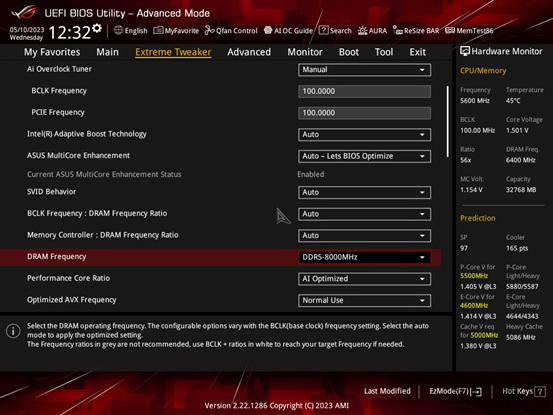The height and width of the screenshot is (415, 553).
Task: Click the settings list scrollbar
Action: 448,122
